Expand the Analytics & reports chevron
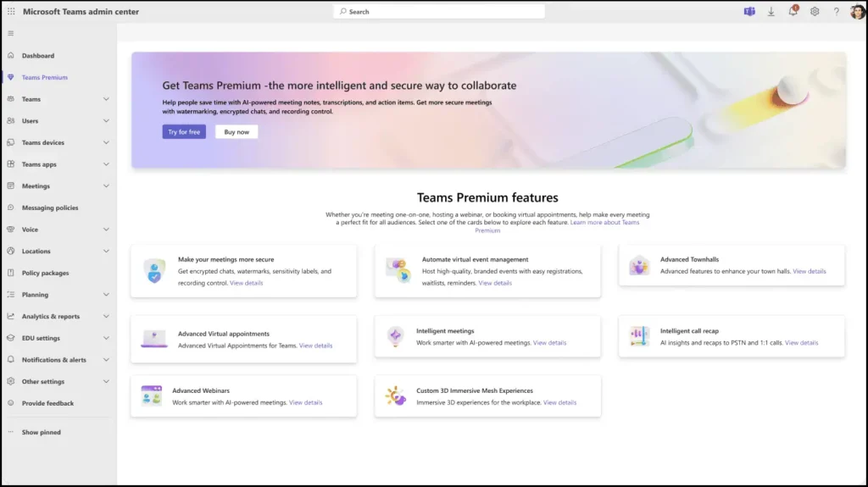This screenshot has width=868, height=487. (106, 316)
